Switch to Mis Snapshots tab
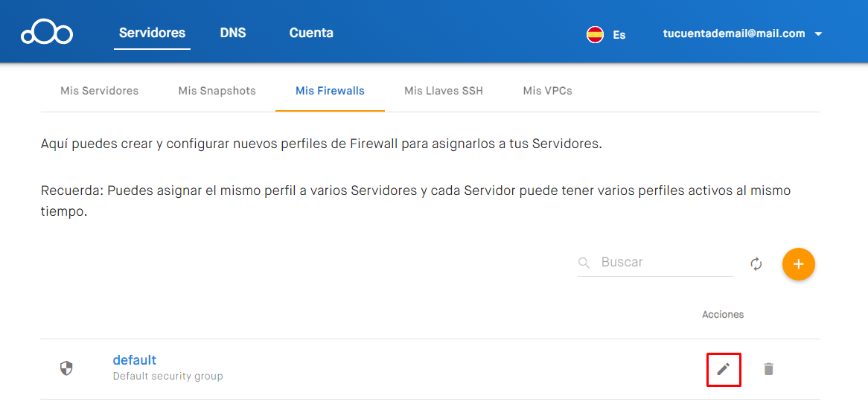This screenshot has width=868, height=410. click(217, 91)
